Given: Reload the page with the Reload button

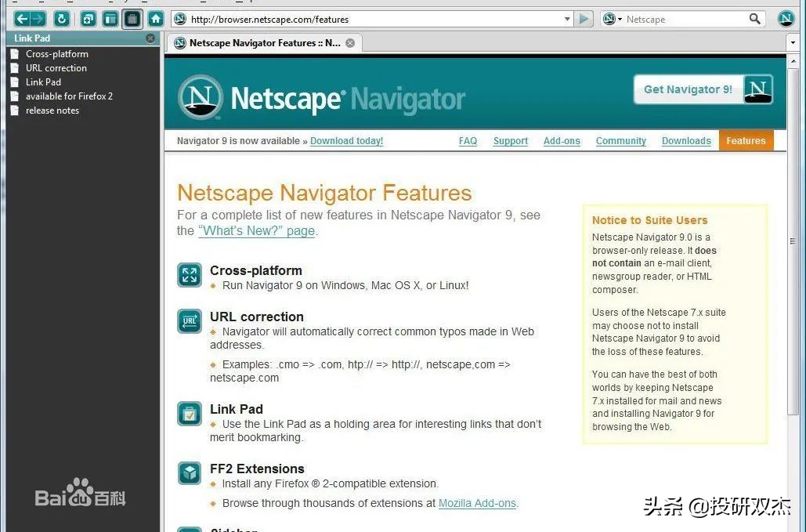Looking at the screenshot, I should pos(62,20).
